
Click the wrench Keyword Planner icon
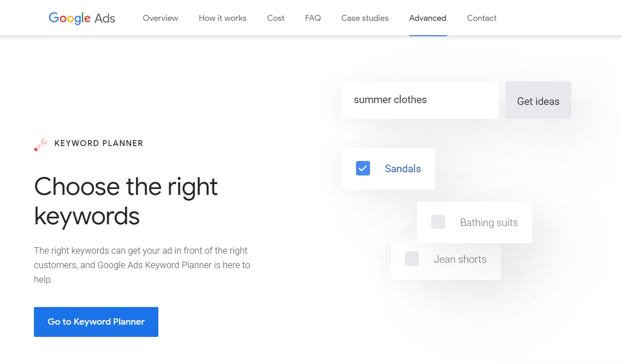coord(41,144)
